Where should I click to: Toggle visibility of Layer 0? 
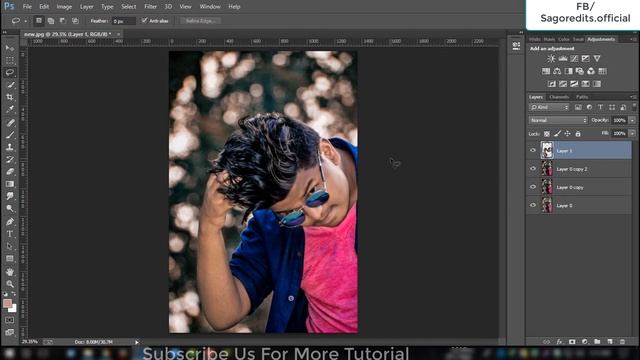coord(533,205)
